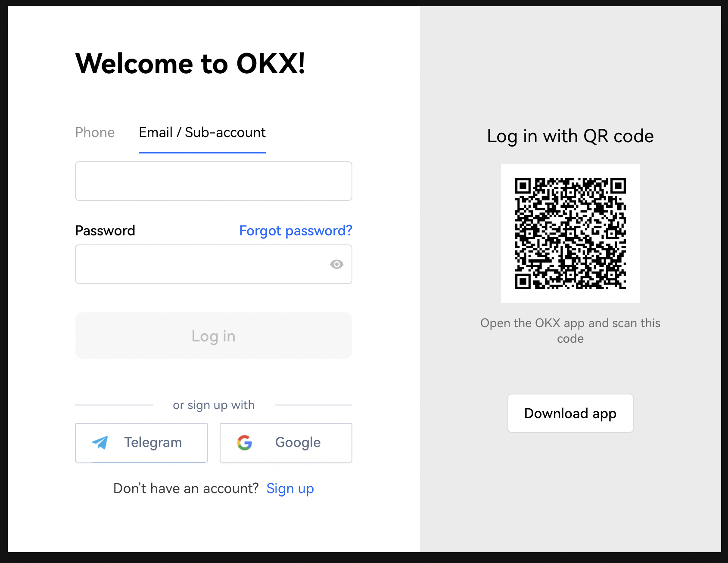Click the Log in with QR code heading
Image resolution: width=728 pixels, height=563 pixels.
coord(570,136)
